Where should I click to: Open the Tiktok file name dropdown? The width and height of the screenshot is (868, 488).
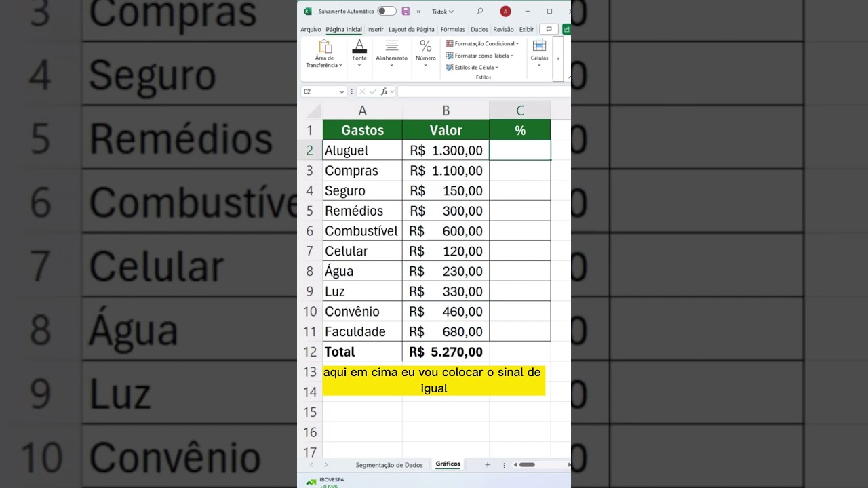point(443,12)
